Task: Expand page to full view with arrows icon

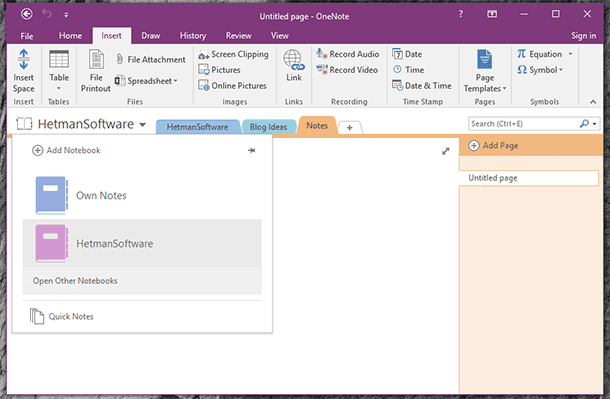Action: tap(446, 151)
